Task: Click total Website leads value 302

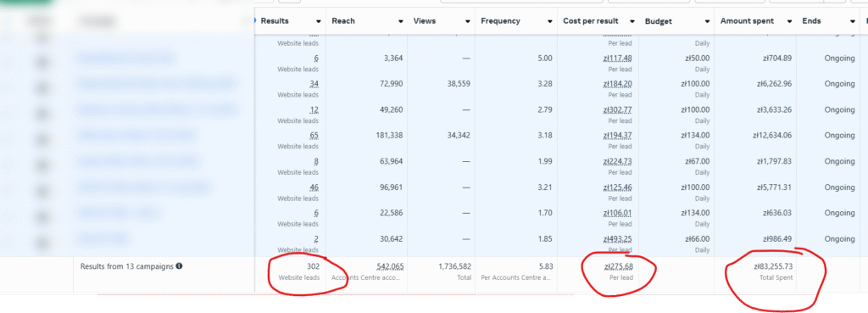Action: [313, 266]
